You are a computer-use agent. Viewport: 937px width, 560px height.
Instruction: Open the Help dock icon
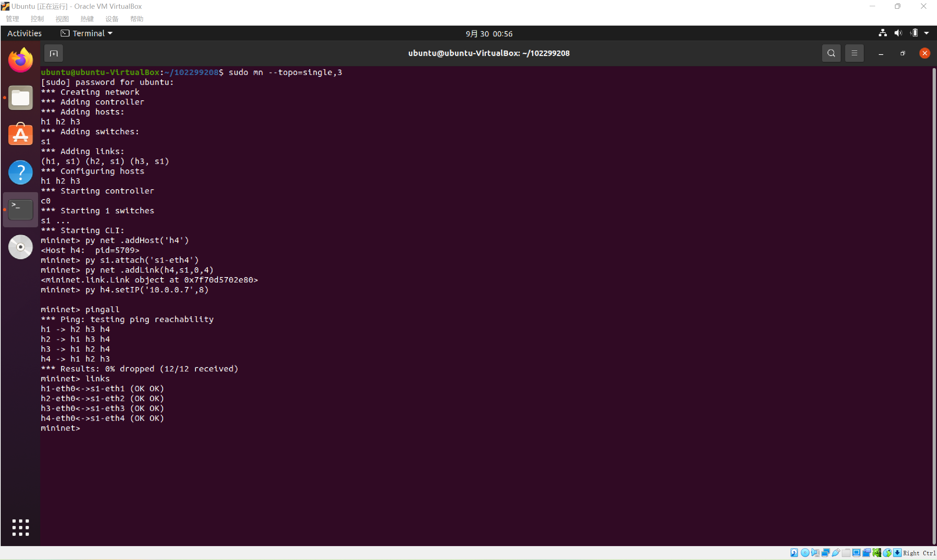(20, 172)
